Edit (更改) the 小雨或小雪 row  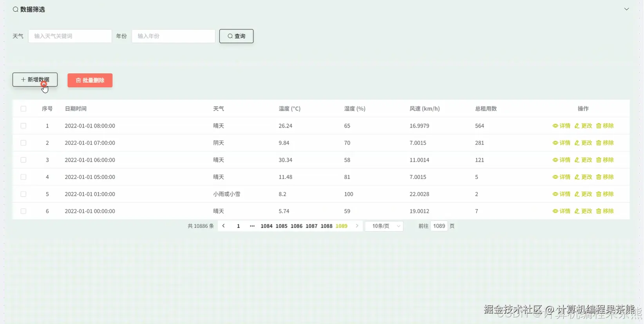(583, 194)
